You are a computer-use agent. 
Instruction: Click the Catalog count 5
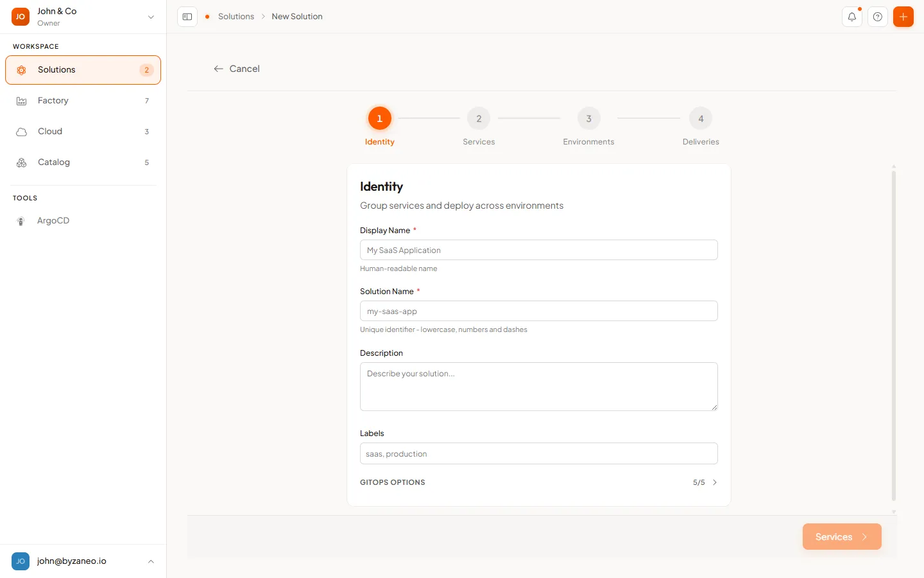146,162
